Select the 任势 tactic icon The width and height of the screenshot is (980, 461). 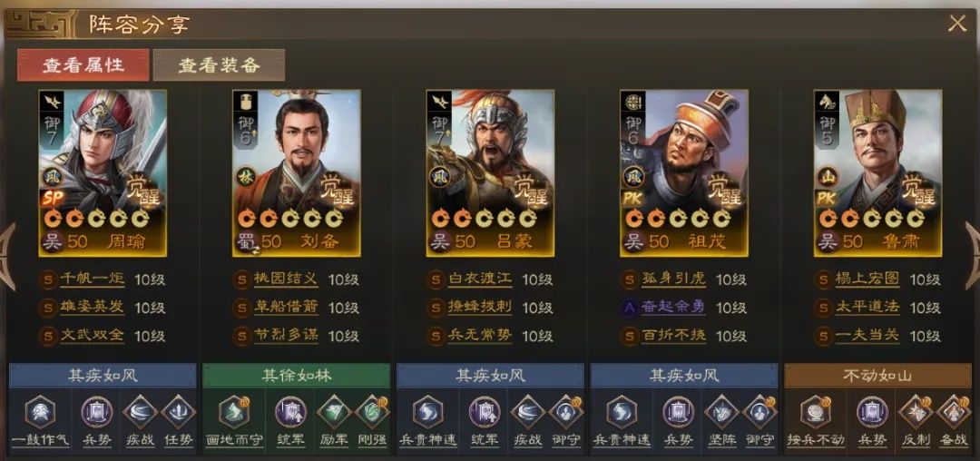[x=178, y=413]
